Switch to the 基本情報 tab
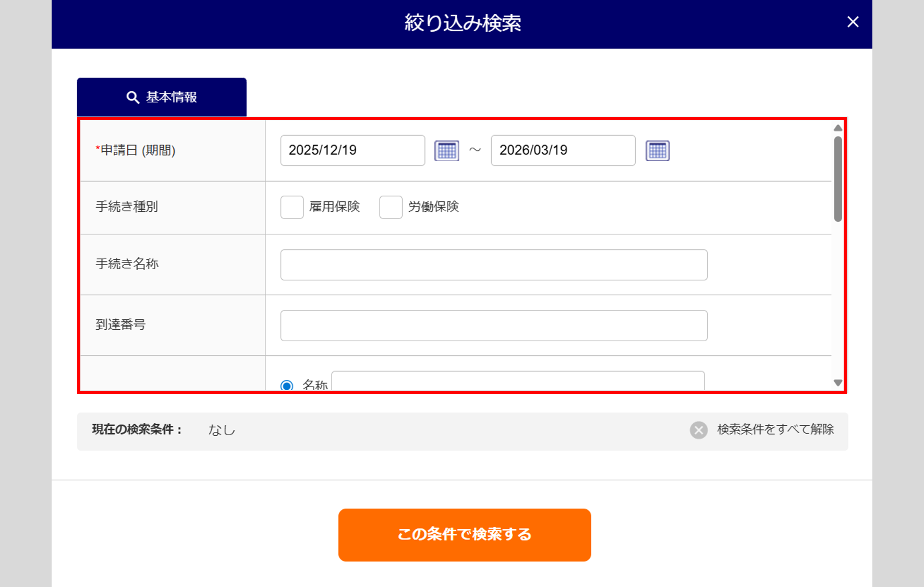The image size is (924, 587). tap(162, 98)
